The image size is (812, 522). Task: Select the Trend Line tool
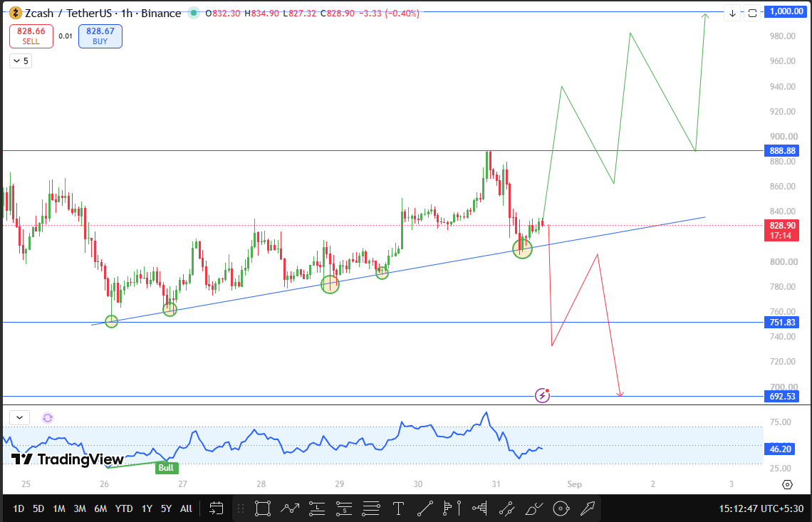pos(425,508)
